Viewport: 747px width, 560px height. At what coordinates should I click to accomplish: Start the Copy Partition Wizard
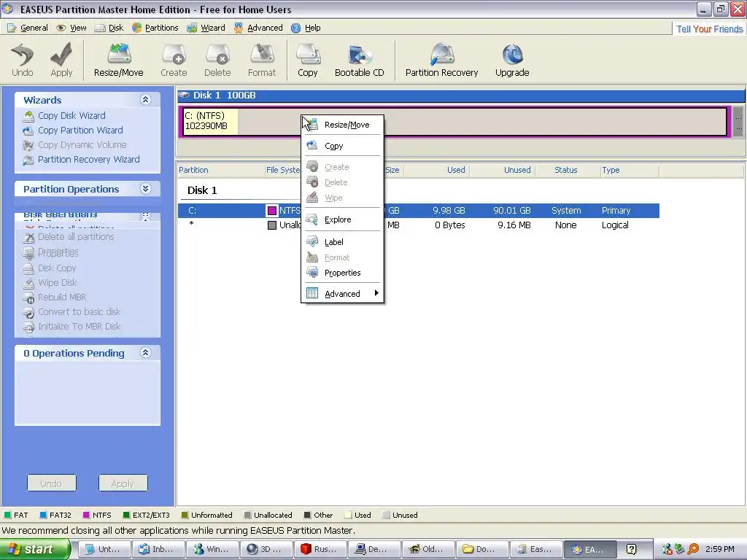pos(80,131)
